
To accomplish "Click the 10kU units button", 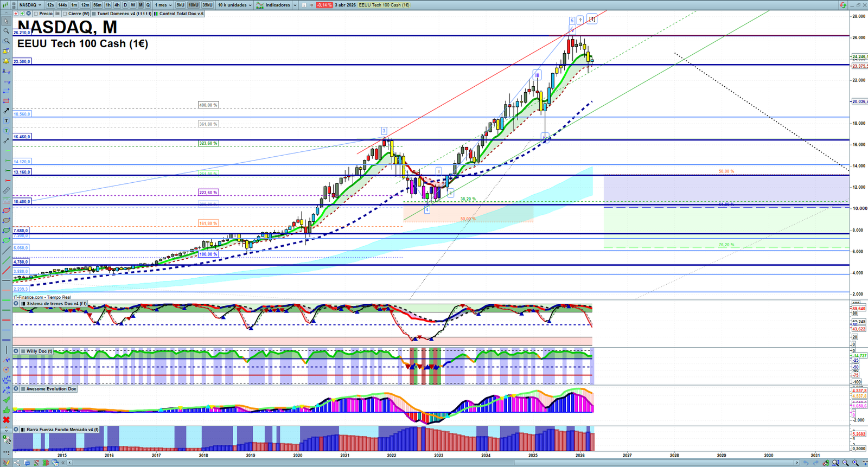I will coord(194,5).
